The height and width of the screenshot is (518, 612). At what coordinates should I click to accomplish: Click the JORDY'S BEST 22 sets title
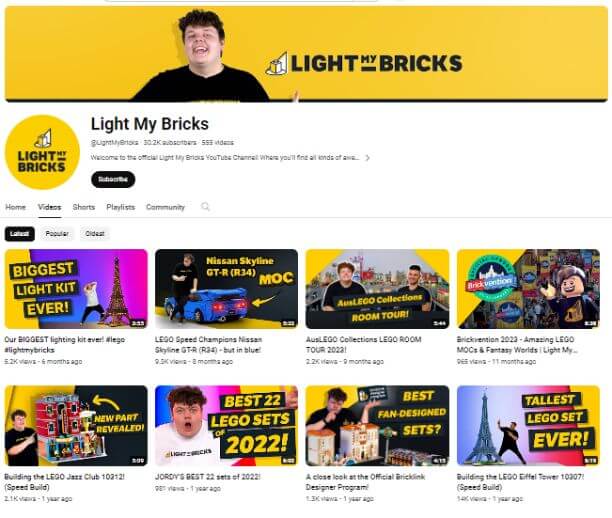pyautogui.click(x=208, y=477)
